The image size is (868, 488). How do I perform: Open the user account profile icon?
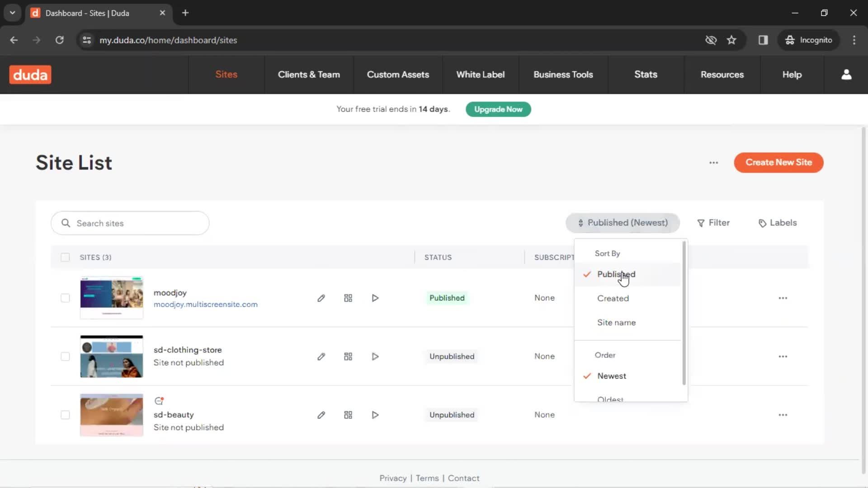pos(846,75)
